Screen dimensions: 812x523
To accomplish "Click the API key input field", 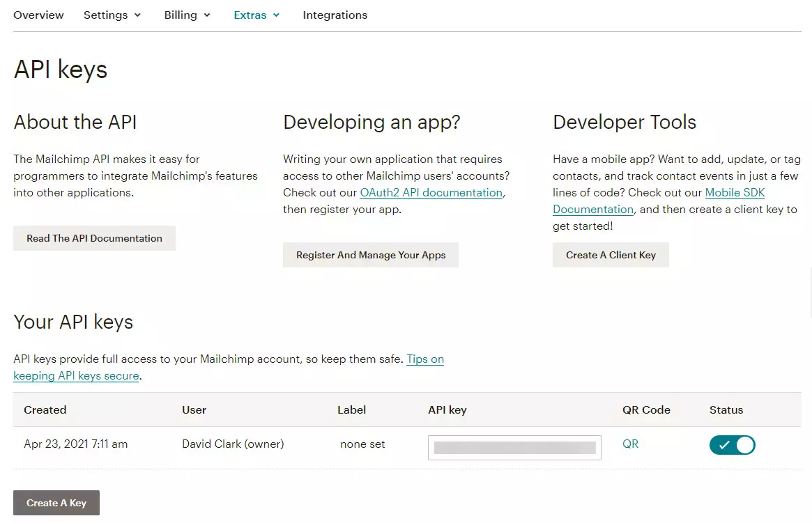I will pyautogui.click(x=514, y=448).
